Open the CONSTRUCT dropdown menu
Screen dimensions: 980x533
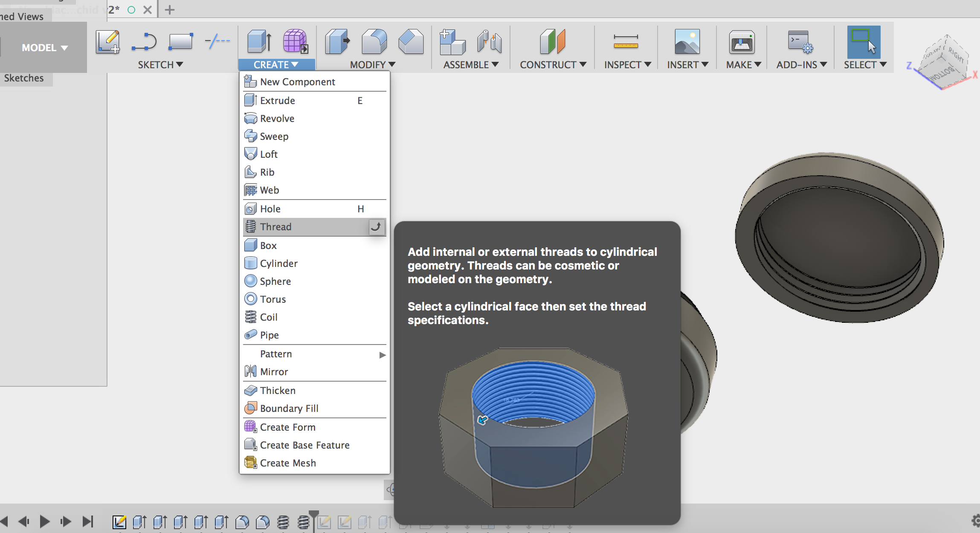[x=553, y=65]
